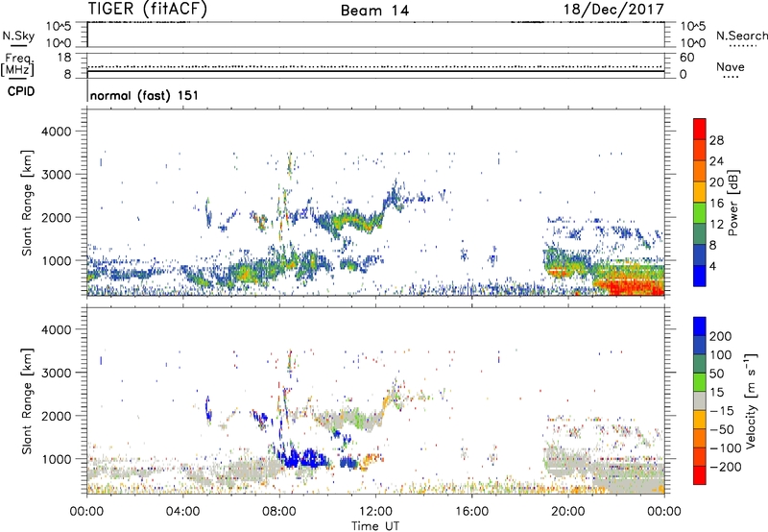Click the "2000" tick on the power panel
This screenshot has width=768, height=532.
57,217
